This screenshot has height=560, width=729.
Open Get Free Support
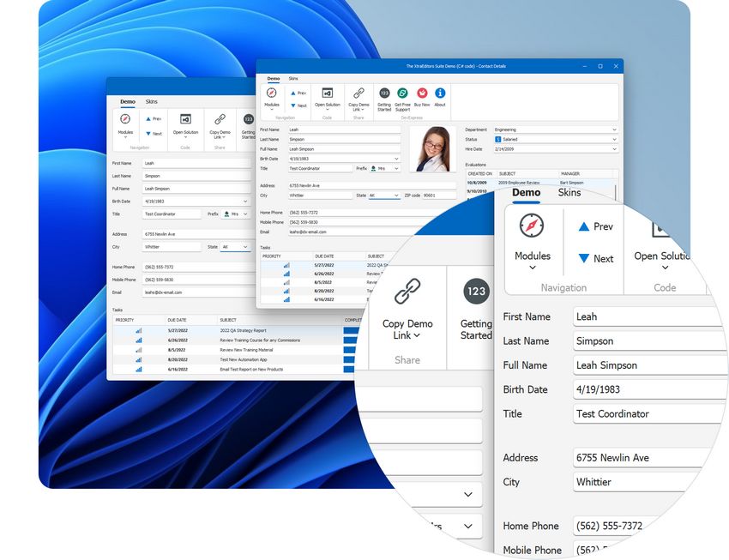[x=401, y=94]
